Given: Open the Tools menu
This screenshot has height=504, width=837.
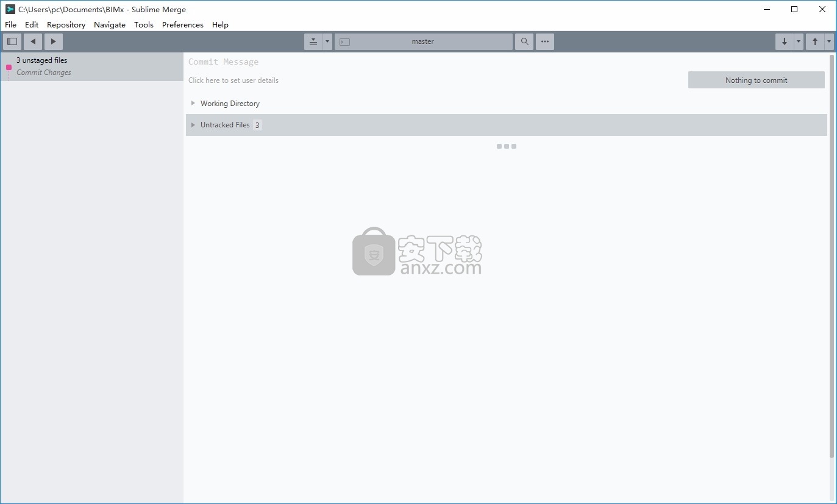Looking at the screenshot, I should (144, 25).
